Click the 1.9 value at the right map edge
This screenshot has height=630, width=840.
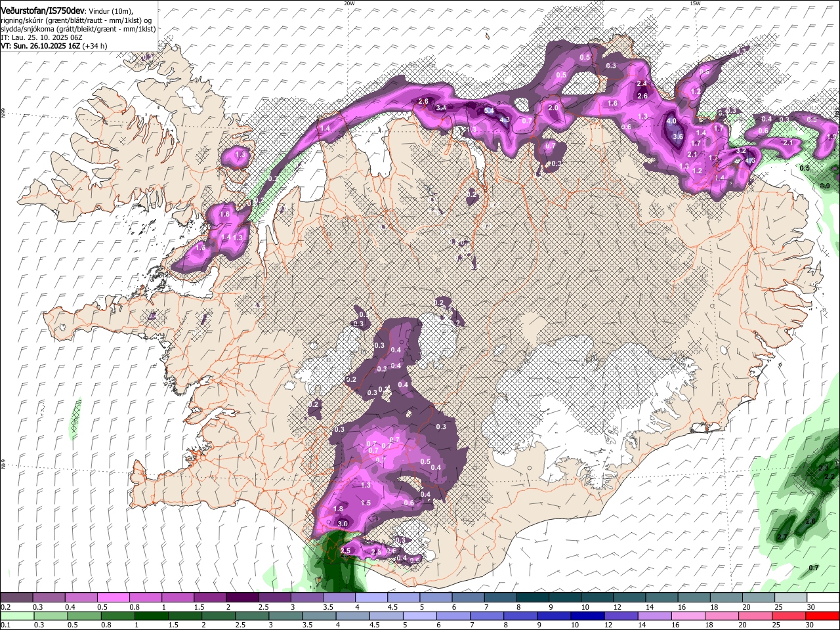tap(831, 137)
